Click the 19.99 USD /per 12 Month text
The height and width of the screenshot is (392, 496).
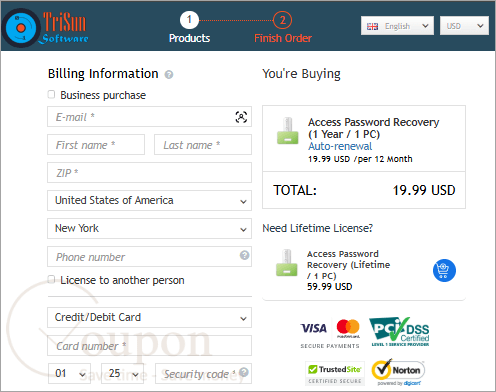360,159
